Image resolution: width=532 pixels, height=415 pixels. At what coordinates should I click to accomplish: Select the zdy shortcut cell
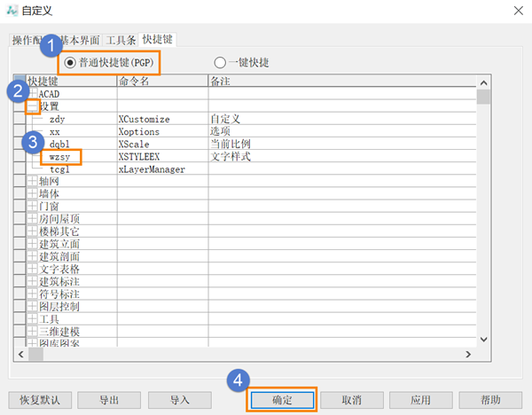[72, 119]
